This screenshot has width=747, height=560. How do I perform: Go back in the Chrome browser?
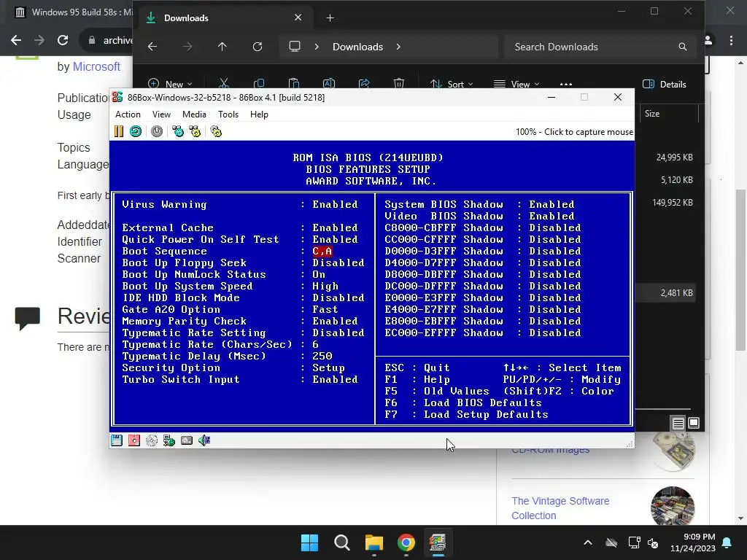tap(16, 41)
